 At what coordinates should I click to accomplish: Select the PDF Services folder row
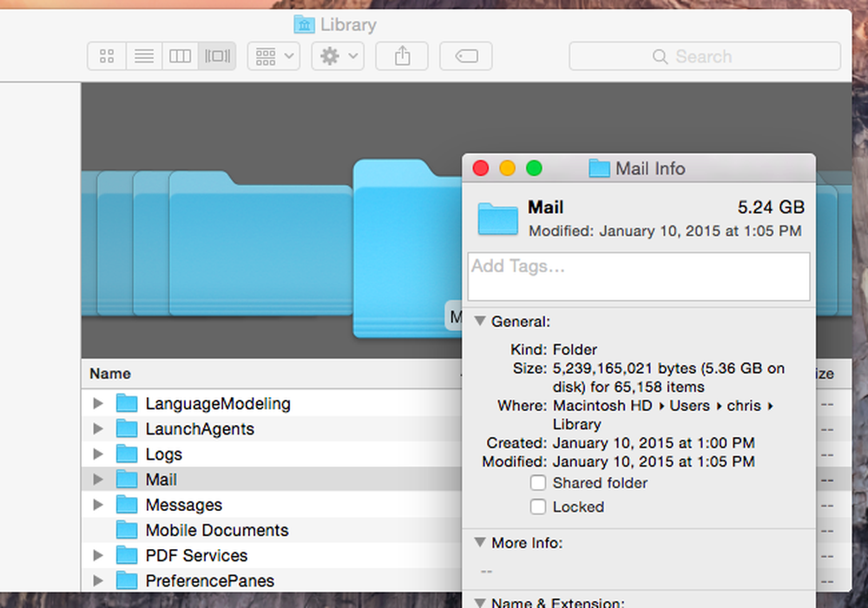(x=271, y=555)
